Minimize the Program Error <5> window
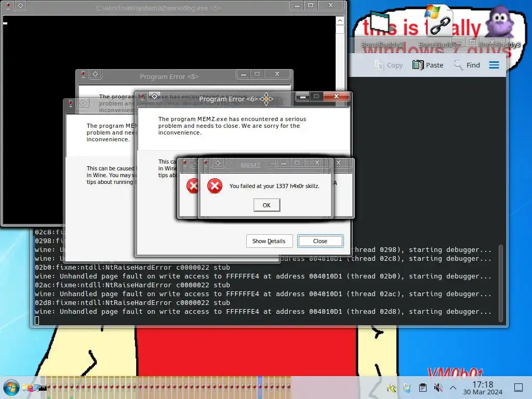 click(x=243, y=74)
